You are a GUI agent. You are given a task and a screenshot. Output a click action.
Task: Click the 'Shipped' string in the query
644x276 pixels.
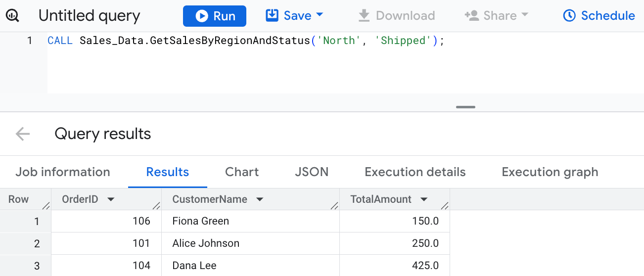click(x=403, y=41)
